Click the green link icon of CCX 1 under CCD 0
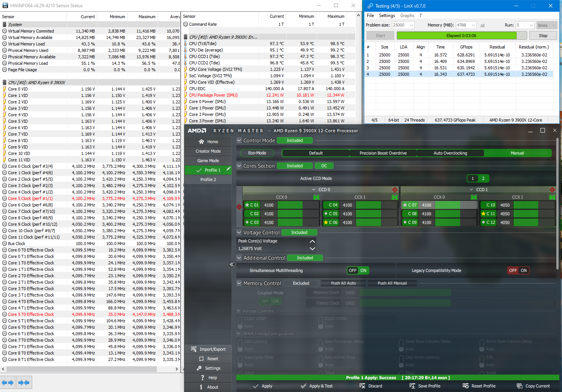The height and width of the screenshot is (392, 562). tap(395, 197)
